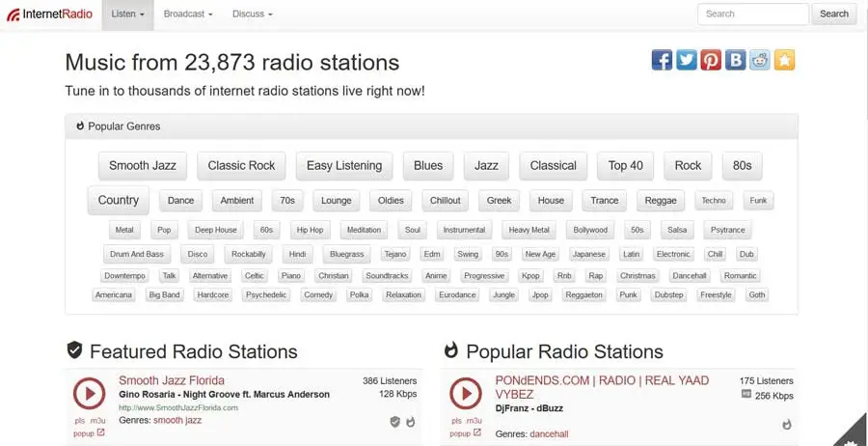Image resolution: width=868 pixels, height=446 pixels.
Task: Download m3u for PONdENDS.COM station
Action: 473,421
